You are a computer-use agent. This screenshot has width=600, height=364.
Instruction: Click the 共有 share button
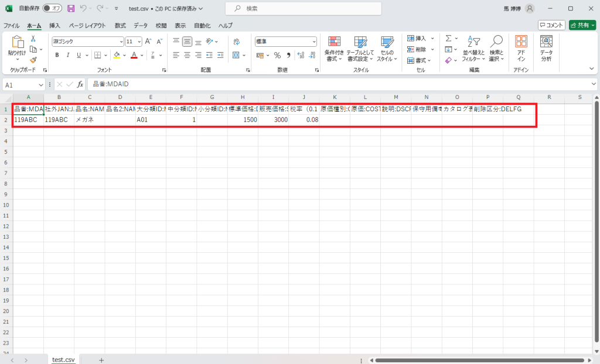582,25
